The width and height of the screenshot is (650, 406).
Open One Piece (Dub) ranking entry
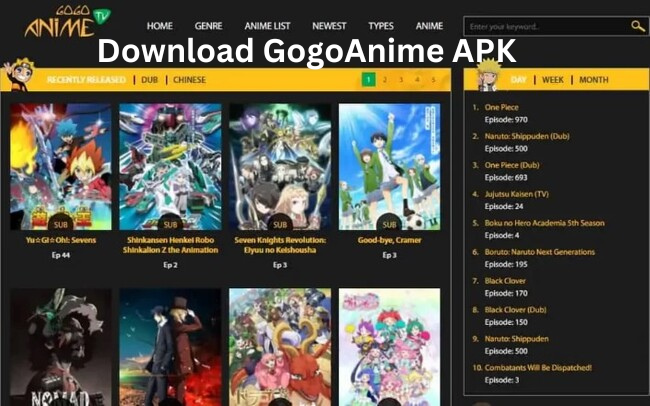tap(512, 165)
